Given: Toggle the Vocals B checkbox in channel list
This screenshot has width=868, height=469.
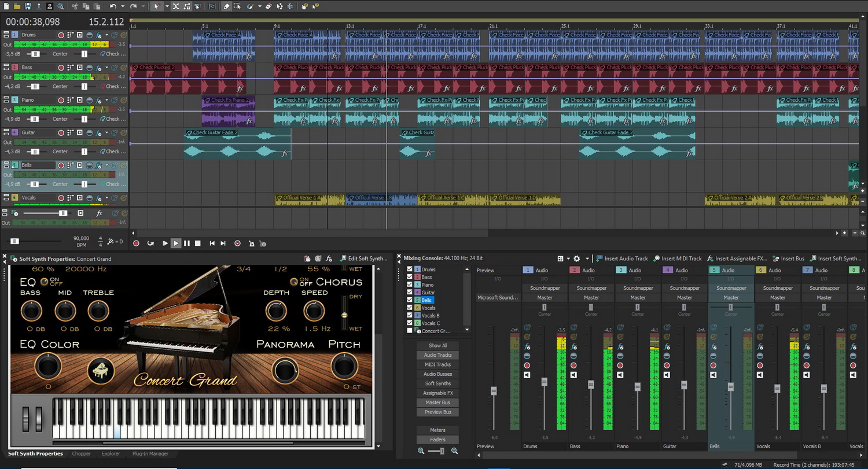Looking at the screenshot, I should [x=410, y=316].
